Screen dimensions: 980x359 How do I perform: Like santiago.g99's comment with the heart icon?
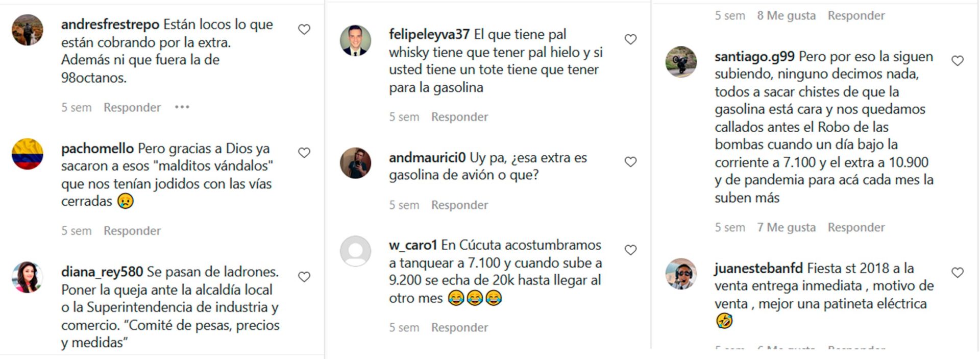click(958, 61)
